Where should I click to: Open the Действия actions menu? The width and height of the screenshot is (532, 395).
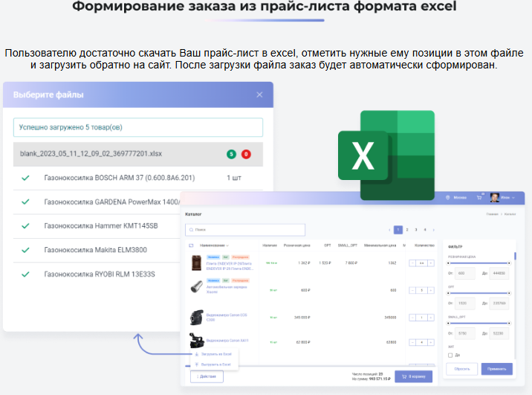[206, 376]
